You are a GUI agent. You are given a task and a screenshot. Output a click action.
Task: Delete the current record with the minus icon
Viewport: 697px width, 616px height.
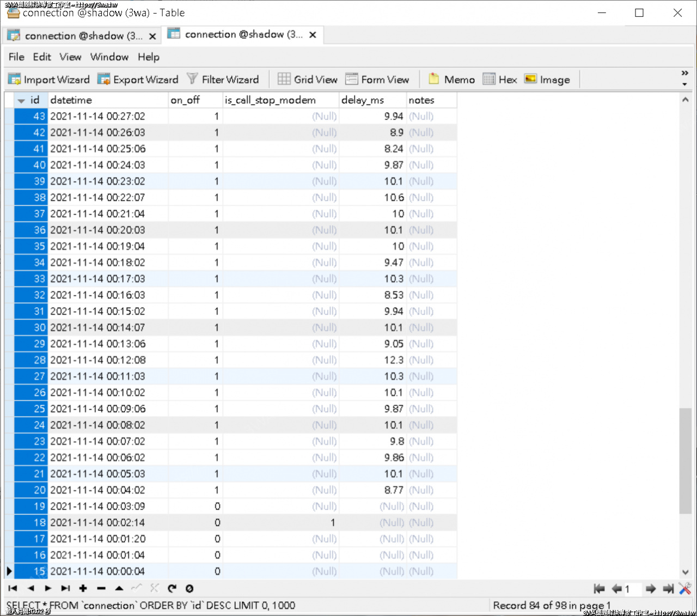tap(101, 588)
